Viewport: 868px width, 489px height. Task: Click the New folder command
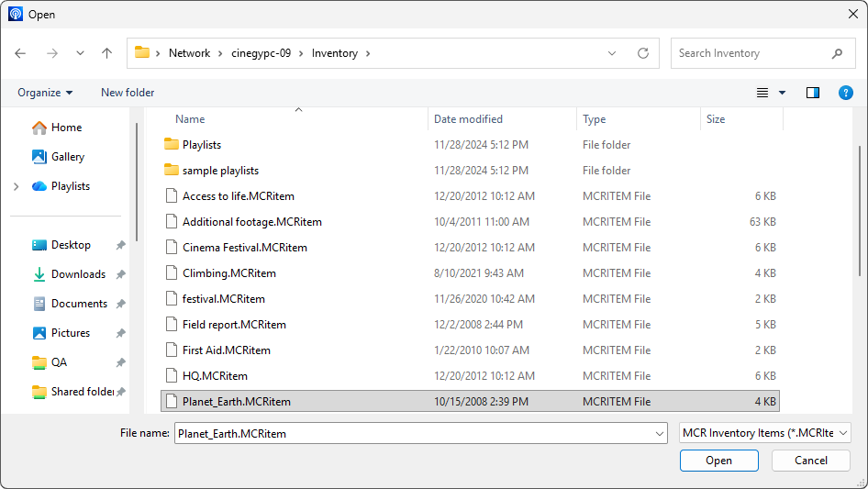click(x=128, y=93)
